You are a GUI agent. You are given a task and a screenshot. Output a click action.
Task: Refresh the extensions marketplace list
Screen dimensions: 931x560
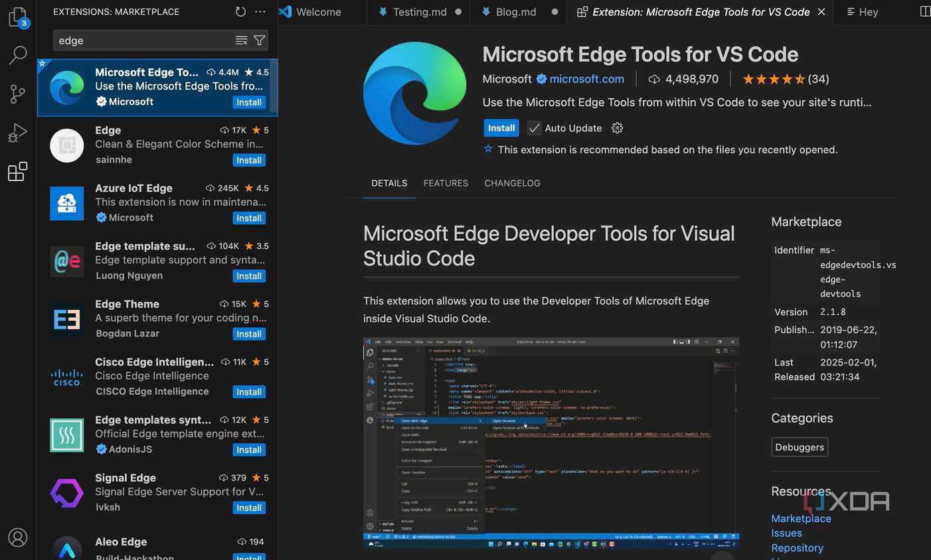(x=240, y=12)
